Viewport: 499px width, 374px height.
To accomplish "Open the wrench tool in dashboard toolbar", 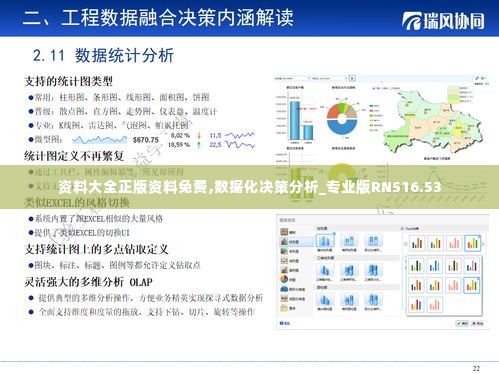I will point(477,78).
